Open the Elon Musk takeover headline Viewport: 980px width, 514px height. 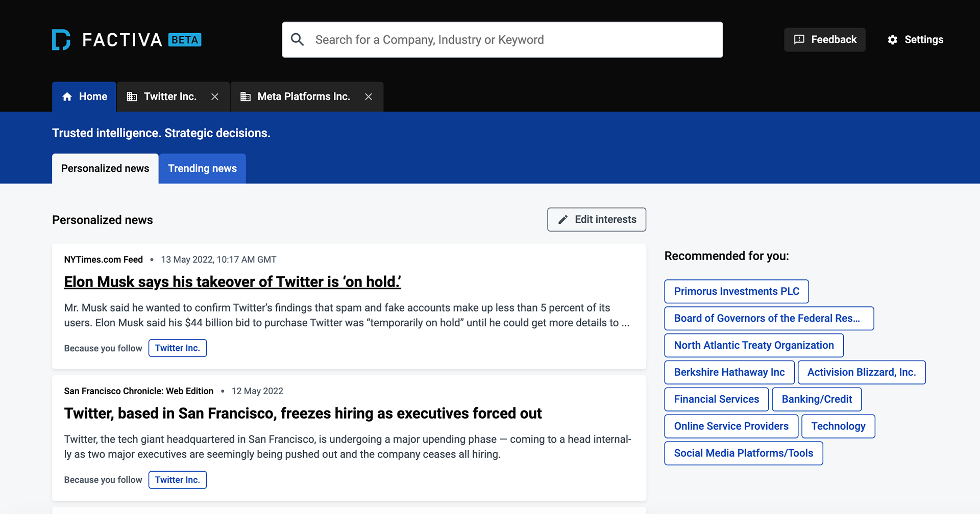point(233,282)
